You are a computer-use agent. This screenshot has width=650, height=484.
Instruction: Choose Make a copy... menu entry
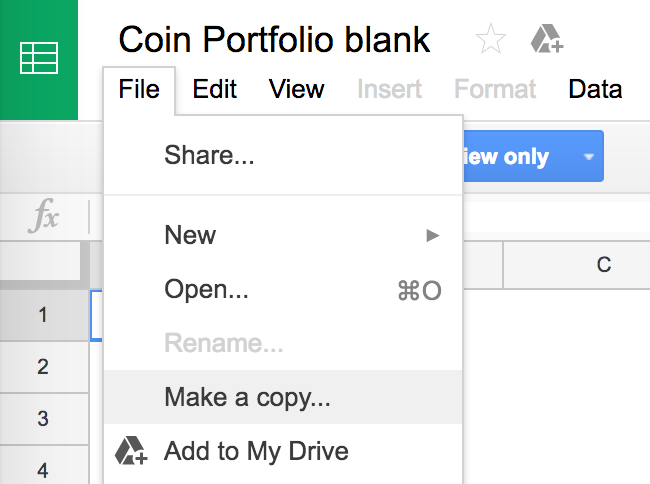coord(283,397)
